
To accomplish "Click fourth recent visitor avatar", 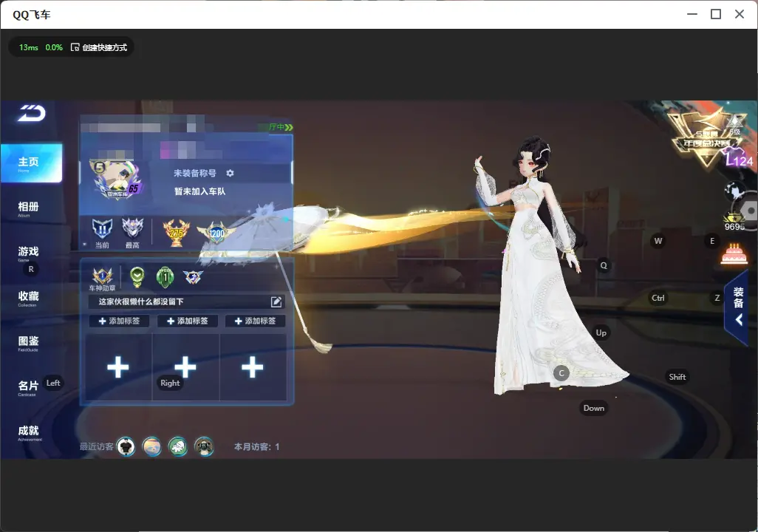I will [x=204, y=446].
